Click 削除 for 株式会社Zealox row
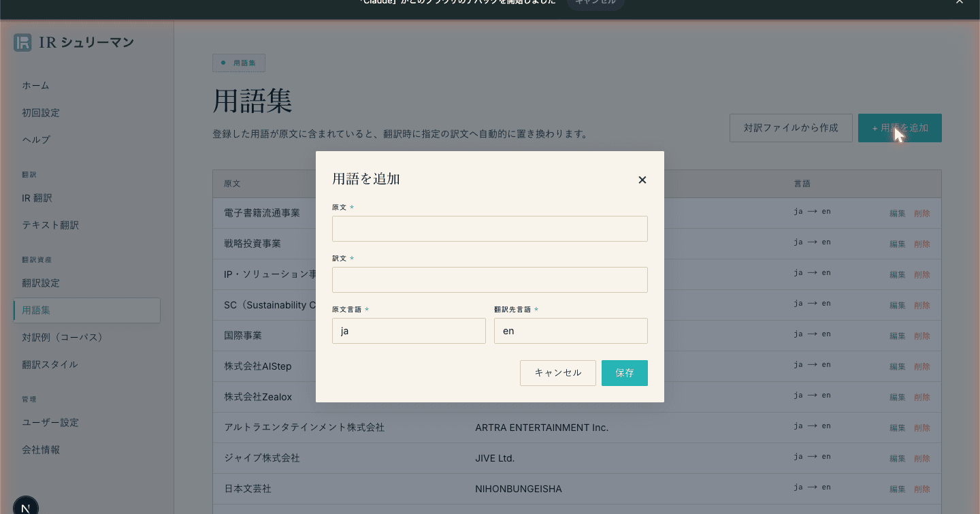980x514 pixels. click(922, 398)
